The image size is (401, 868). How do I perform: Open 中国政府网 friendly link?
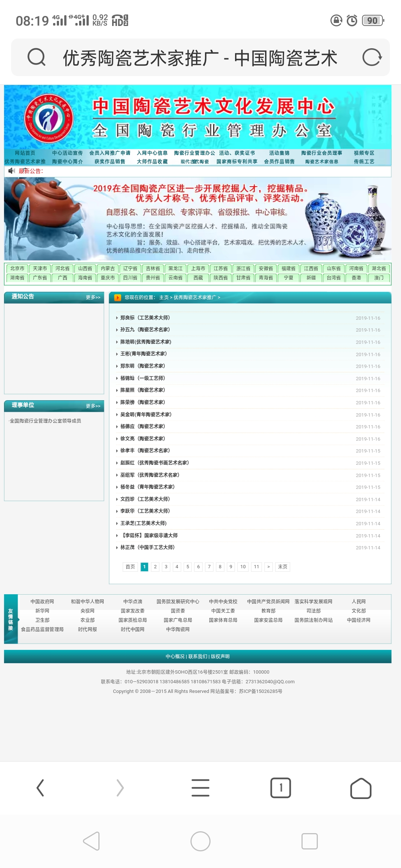tap(42, 602)
